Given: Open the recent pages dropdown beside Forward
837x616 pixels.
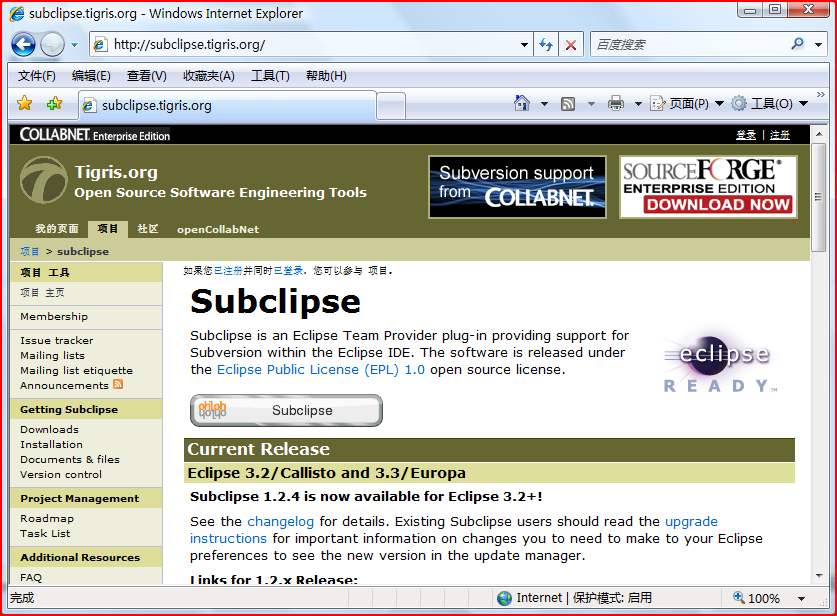Looking at the screenshot, I should point(74,45).
